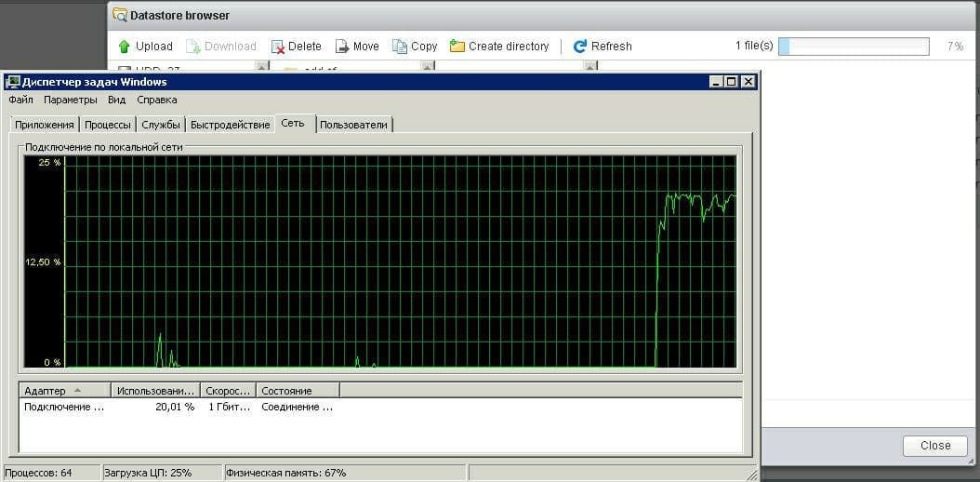Sort by the Скорость column header

point(228,391)
